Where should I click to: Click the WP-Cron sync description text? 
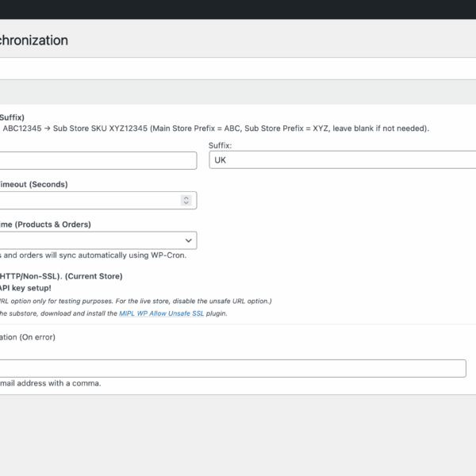pos(93,255)
